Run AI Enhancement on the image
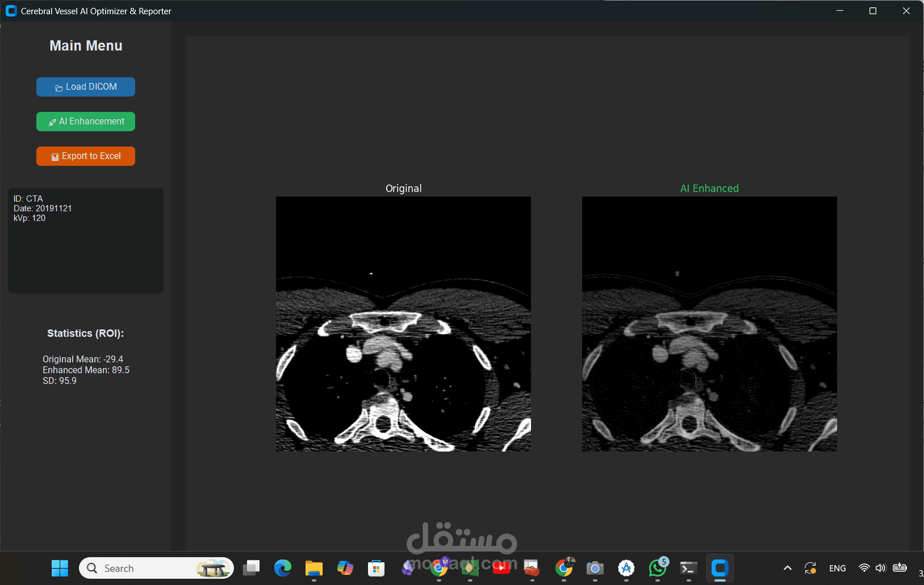 click(x=86, y=122)
